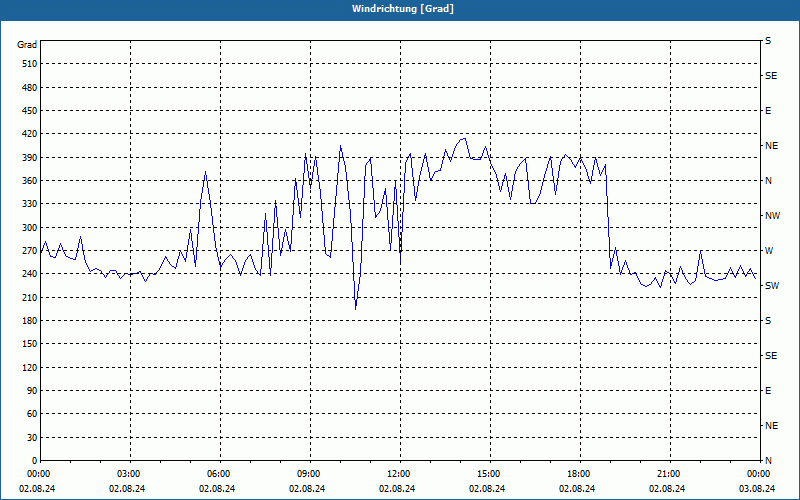Click the 03:00 time label
This screenshot has height=500, width=800.
(x=128, y=474)
